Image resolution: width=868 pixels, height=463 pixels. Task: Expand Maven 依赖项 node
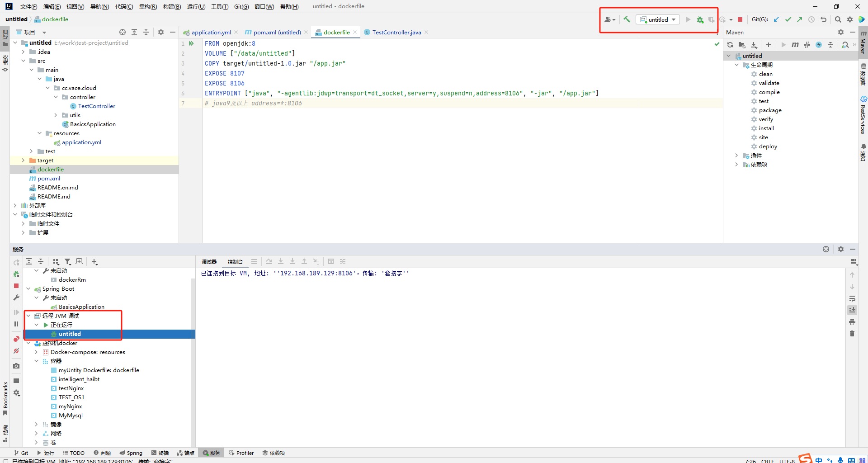point(736,165)
